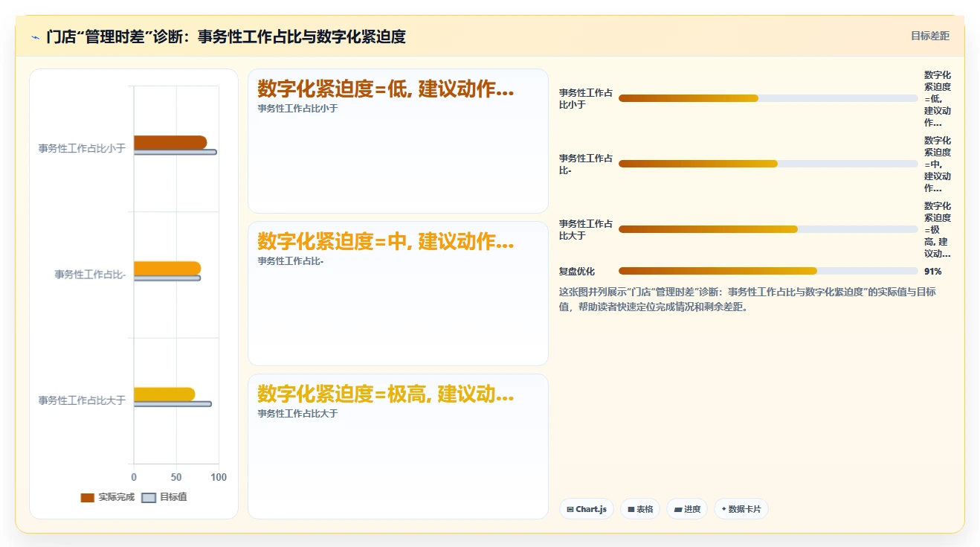Click the 事务性工作占比大于 y-axis label

82,400
